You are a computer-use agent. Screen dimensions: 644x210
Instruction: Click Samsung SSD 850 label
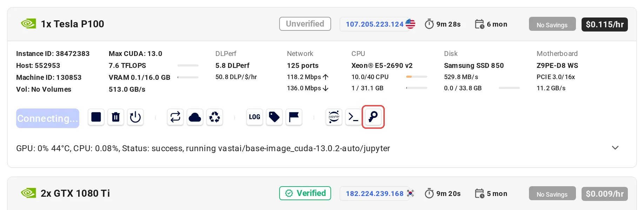click(474, 65)
